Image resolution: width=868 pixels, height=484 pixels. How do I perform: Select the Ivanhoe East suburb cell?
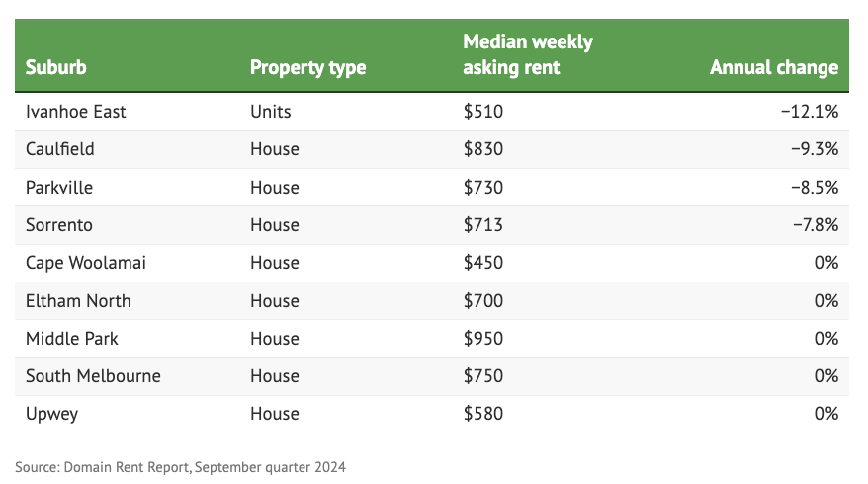tap(76, 112)
